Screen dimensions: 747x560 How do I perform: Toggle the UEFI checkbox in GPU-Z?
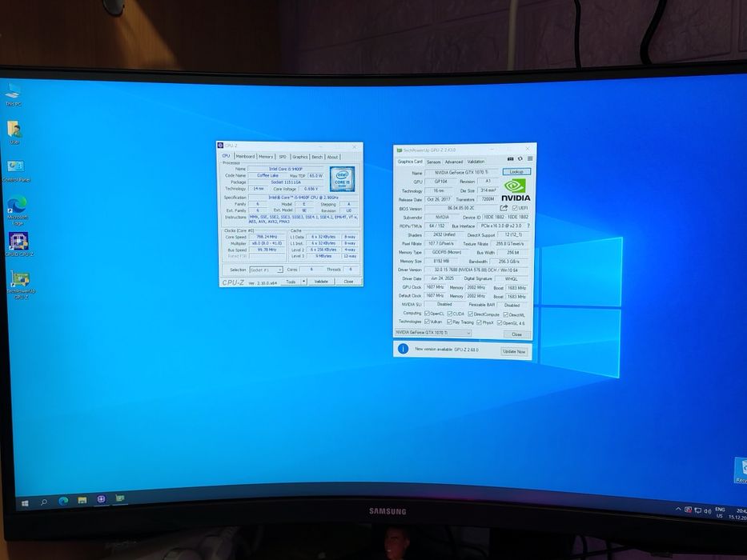tap(515, 208)
